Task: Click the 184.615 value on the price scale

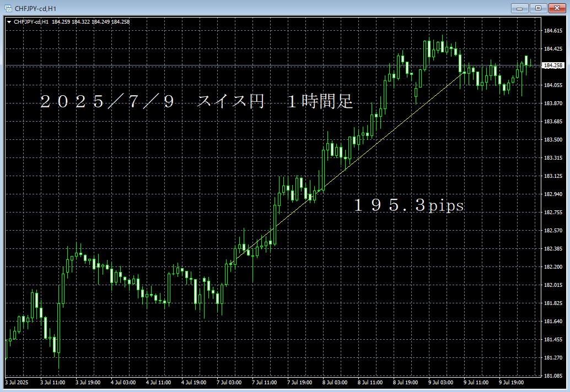Action: coord(553,31)
